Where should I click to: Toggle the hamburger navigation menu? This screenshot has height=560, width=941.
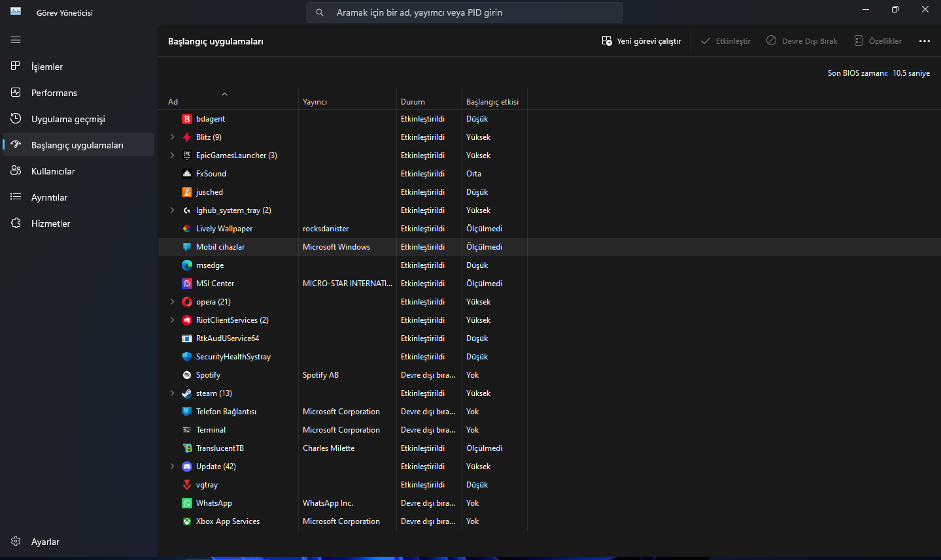tap(16, 40)
